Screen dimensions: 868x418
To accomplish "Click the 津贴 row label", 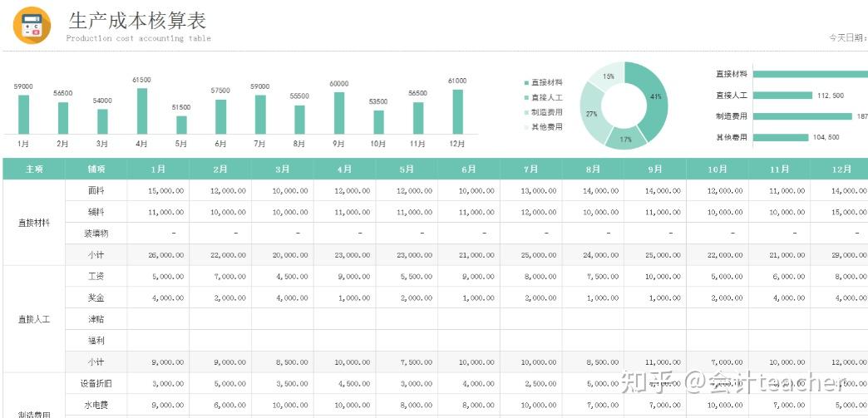I will click(96, 319).
